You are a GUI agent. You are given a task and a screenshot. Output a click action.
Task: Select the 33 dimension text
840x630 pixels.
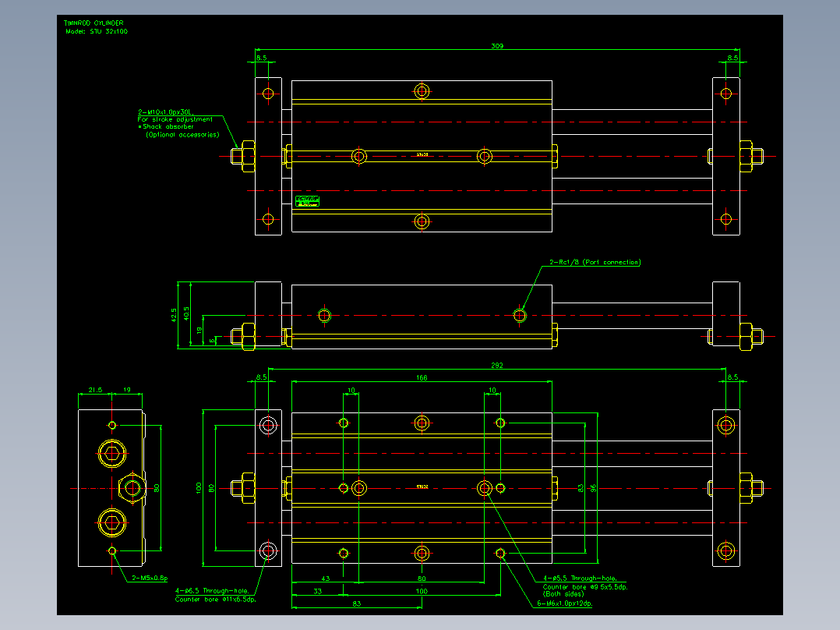[x=318, y=591]
